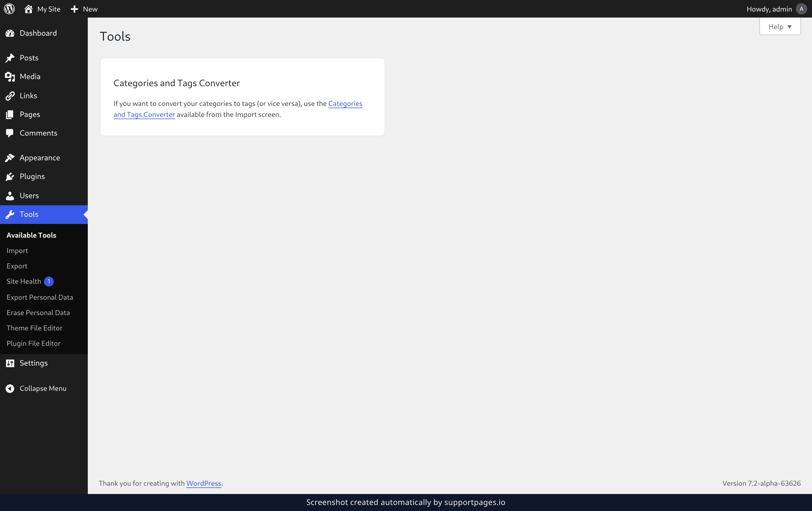This screenshot has height=511, width=812.
Task: Click the Users person icon
Action: [x=10, y=196]
